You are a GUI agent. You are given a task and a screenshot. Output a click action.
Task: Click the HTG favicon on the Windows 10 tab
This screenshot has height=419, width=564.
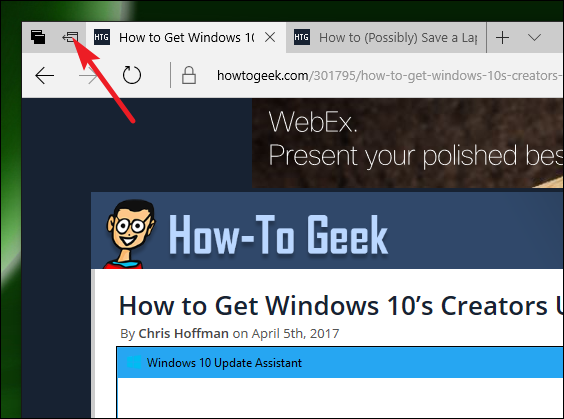tap(102, 37)
